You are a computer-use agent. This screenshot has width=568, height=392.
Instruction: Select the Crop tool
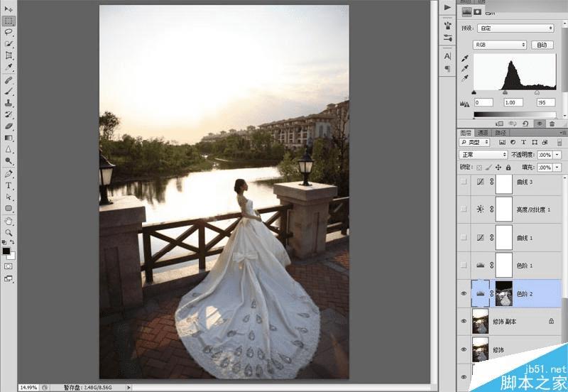(9, 55)
